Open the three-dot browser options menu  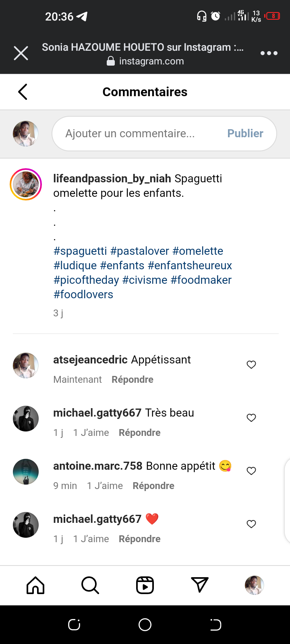click(x=269, y=53)
